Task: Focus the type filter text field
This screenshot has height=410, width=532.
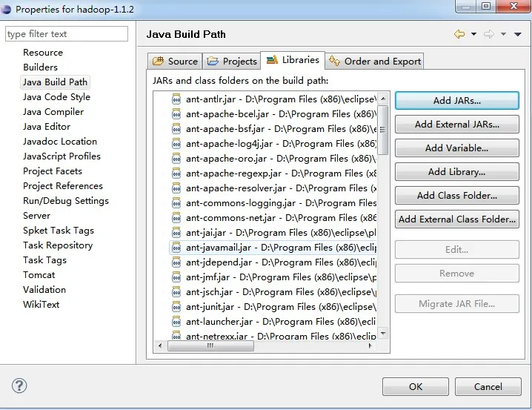Action: pos(67,34)
